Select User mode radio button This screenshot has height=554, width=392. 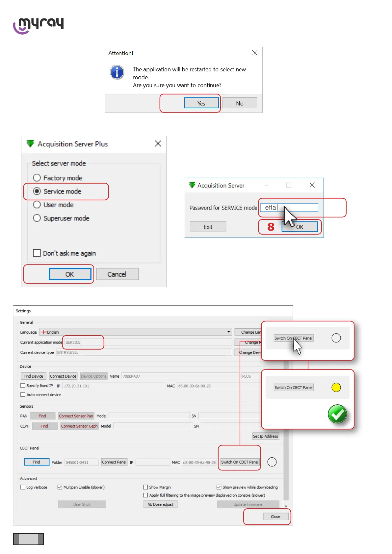pos(37,205)
